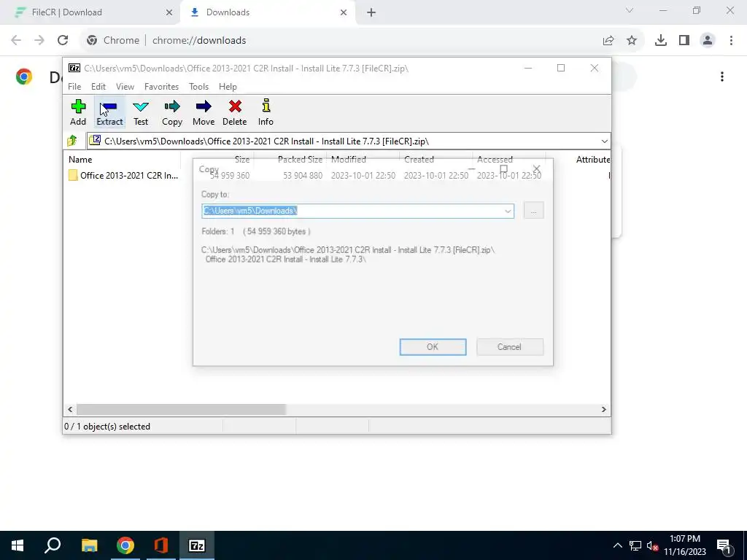
Task: Browse for folder with ellipsis button
Action: point(533,211)
